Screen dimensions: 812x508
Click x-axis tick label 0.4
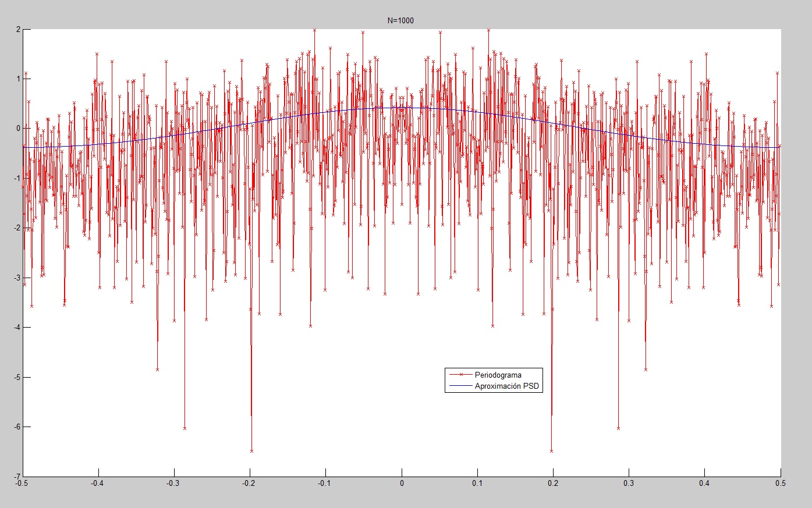[704, 483]
